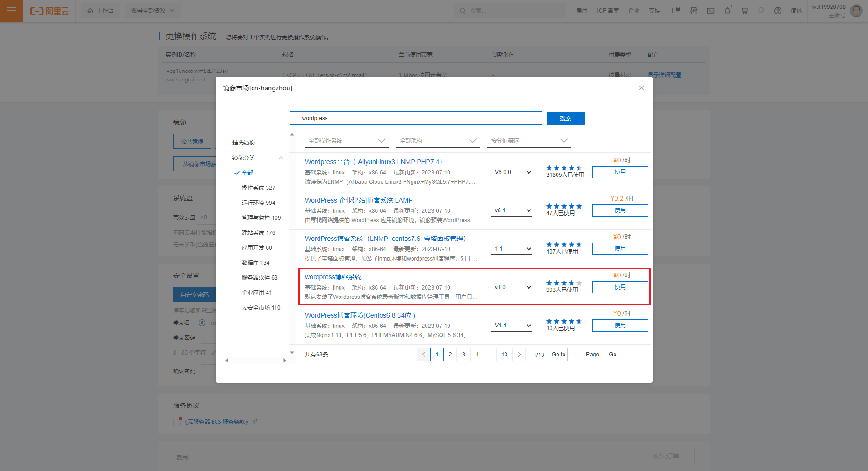Open the shopping cart icon

[x=744, y=11]
